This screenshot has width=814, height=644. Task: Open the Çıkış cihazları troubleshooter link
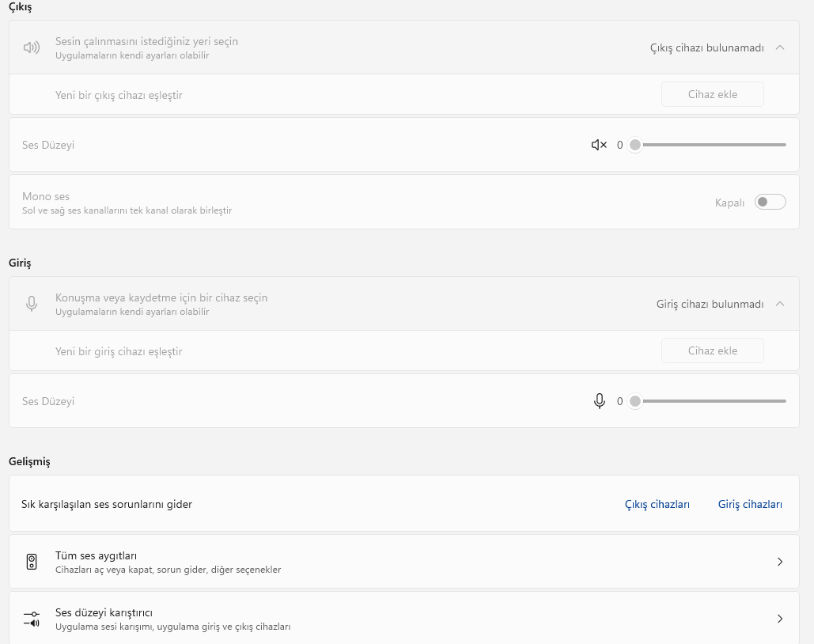657,504
